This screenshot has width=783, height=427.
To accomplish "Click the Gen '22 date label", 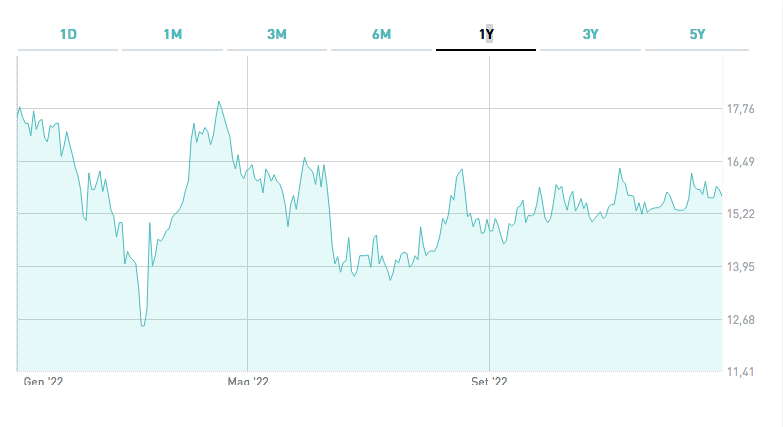I will coord(43,381).
